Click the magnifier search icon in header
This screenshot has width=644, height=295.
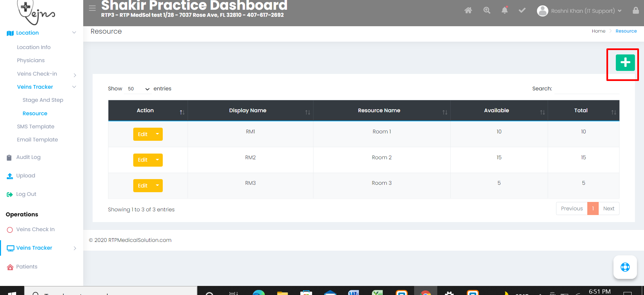pyautogui.click(x=487, y=11)
